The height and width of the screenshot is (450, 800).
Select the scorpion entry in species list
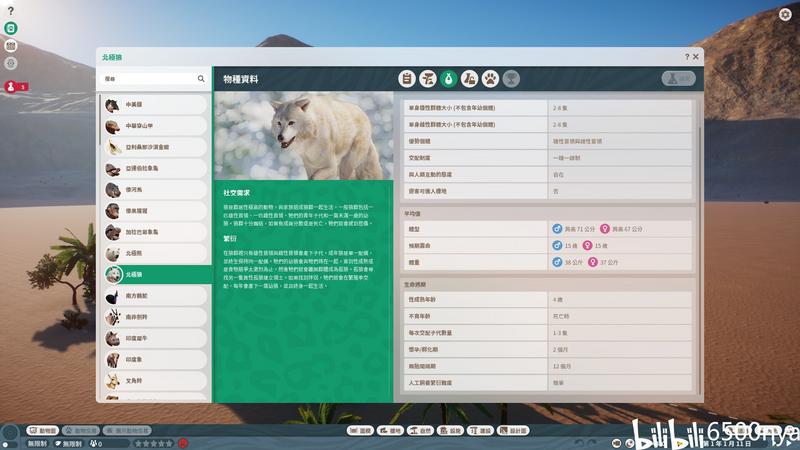[155, 147]
